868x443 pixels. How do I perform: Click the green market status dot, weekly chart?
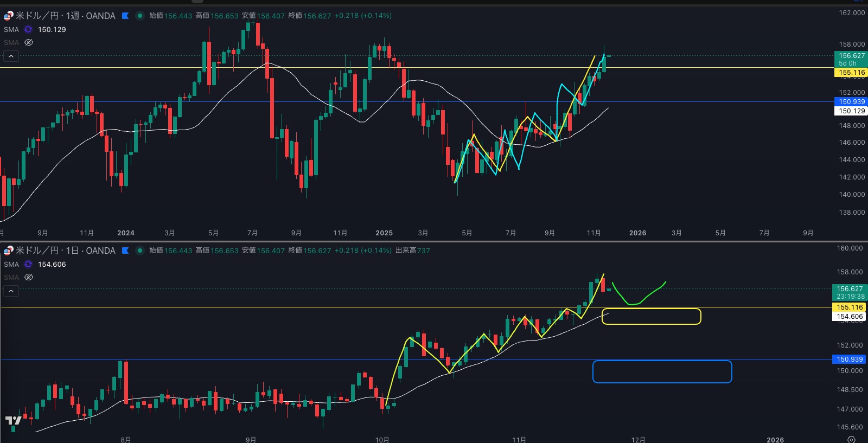(139, 16)
